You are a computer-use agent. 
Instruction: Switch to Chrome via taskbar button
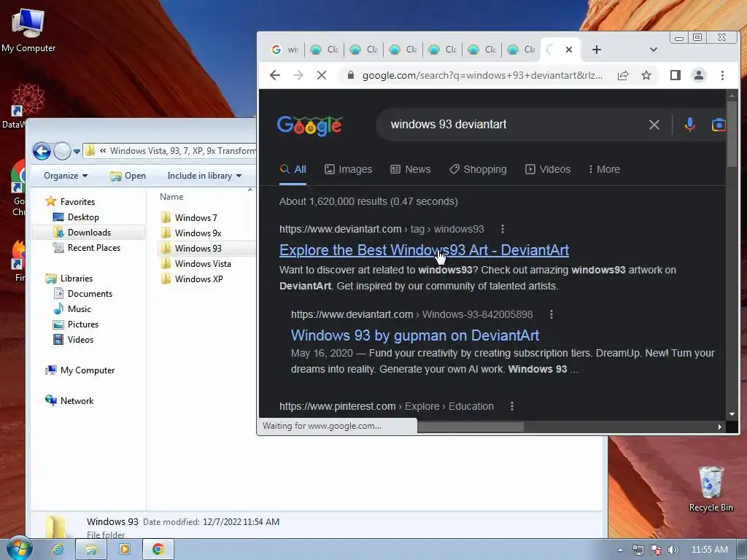(x=158, y=550)
